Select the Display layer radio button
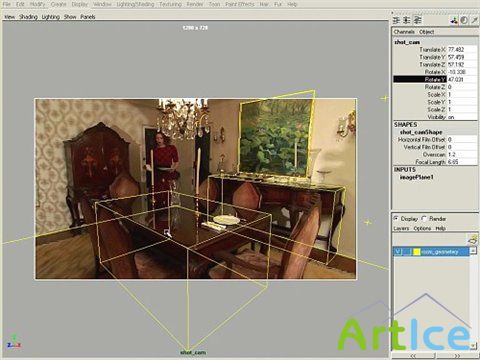Screen dimensions: 480x360 (396, 219)
